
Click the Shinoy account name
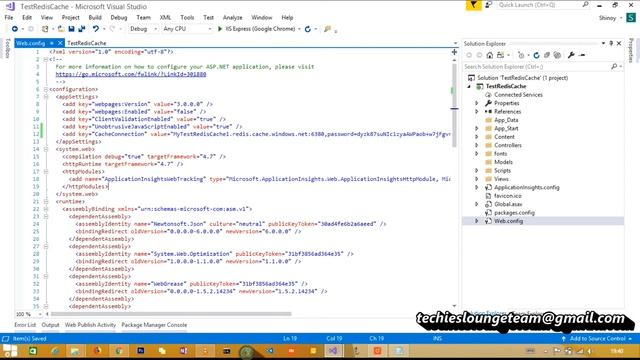point(607,18)
